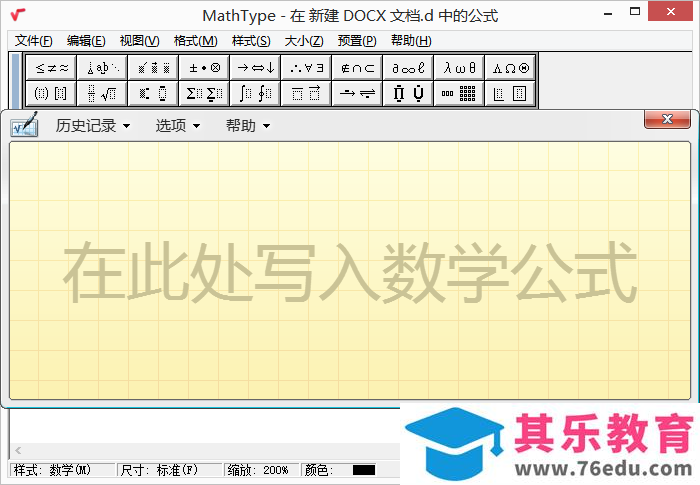Open the 格式(M) menu

[196, 41]
